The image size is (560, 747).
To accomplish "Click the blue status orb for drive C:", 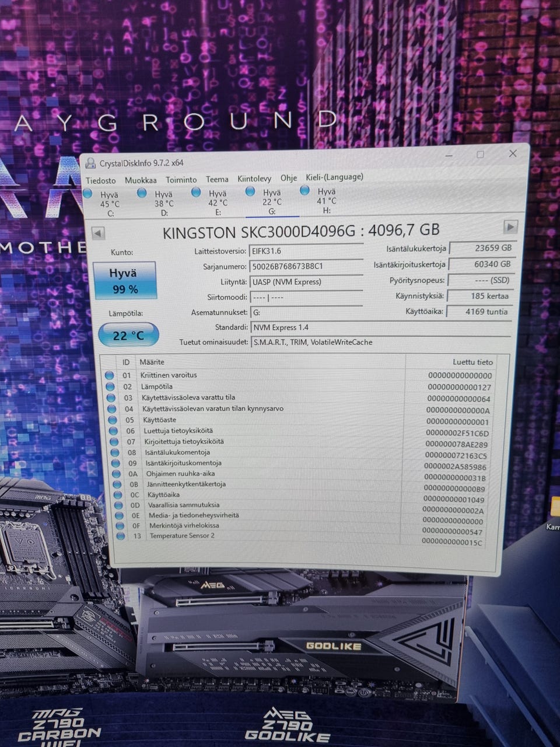I will point(88,194).
